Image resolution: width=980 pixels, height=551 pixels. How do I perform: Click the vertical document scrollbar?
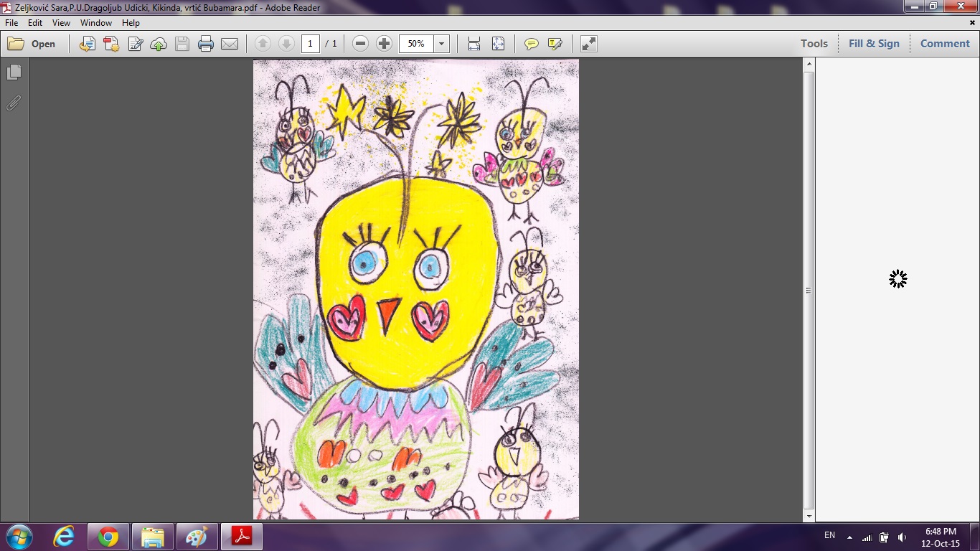(809, 290)
